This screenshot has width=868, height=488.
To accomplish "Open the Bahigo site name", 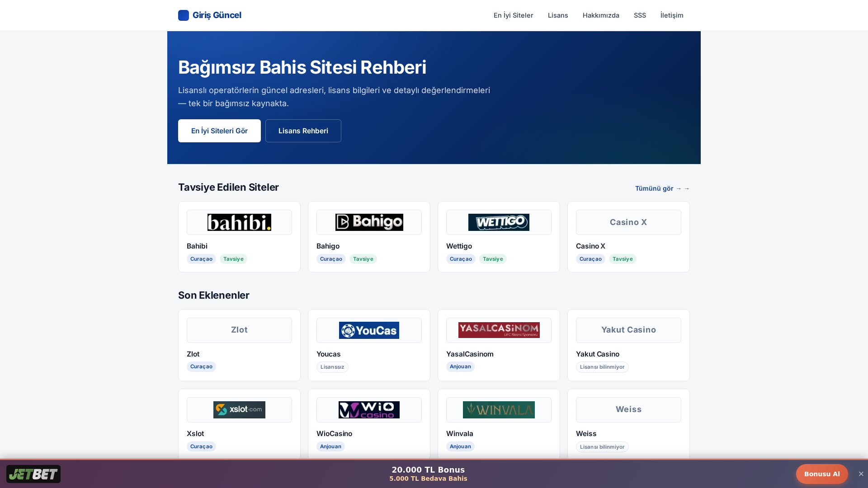I will click(x=328, y=246).
